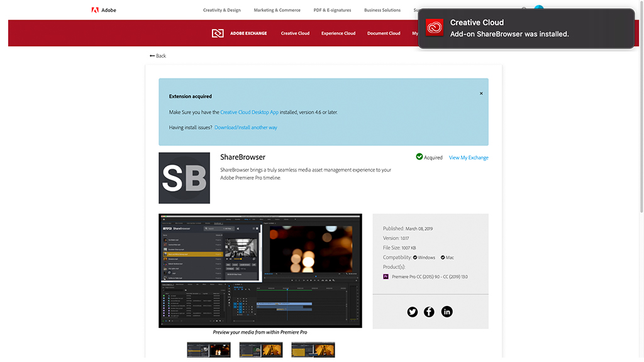Switch to the Document Cloud tab

[384, 33]
